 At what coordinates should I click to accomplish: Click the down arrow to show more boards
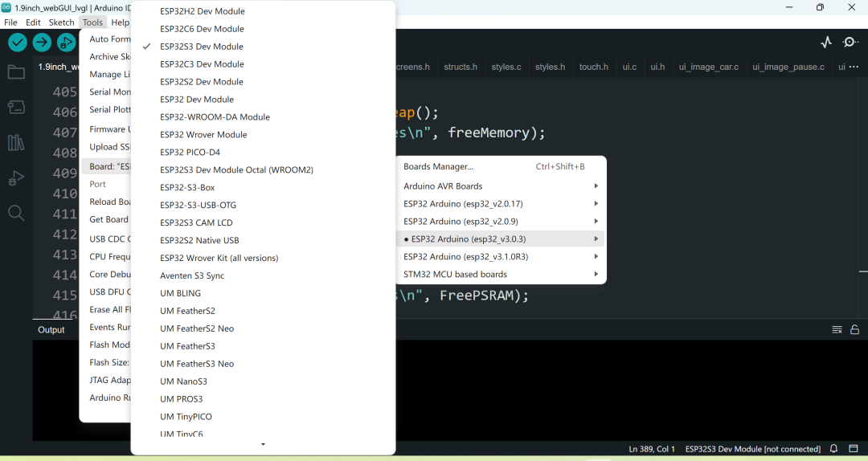pos(263,444)
